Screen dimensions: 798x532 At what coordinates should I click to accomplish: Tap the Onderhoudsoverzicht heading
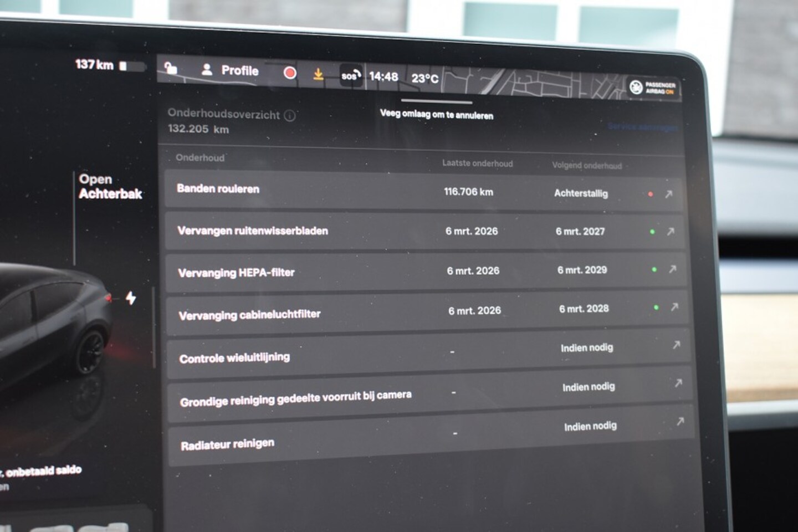(x=224, y=114)
